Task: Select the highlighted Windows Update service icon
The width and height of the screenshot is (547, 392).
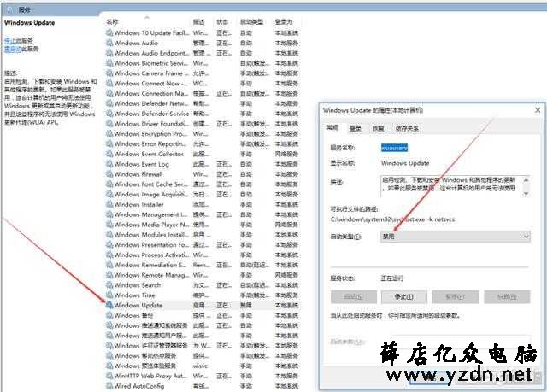Action: 109,305
